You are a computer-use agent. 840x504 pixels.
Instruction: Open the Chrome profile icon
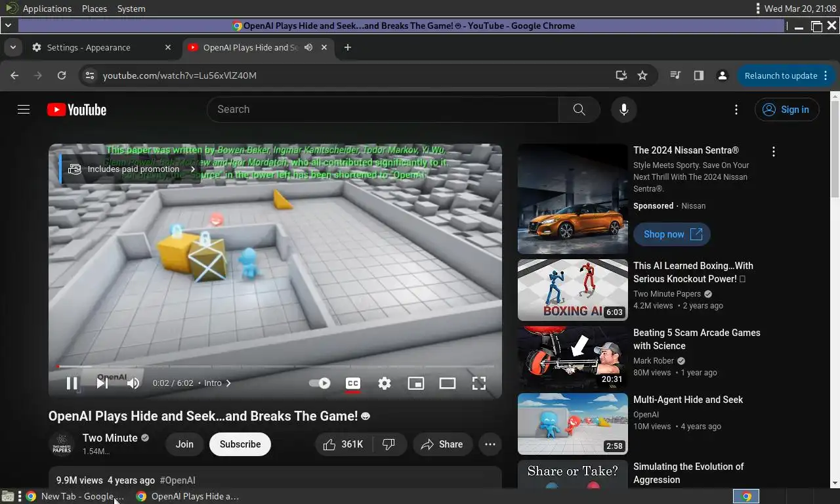click(723, 75)
